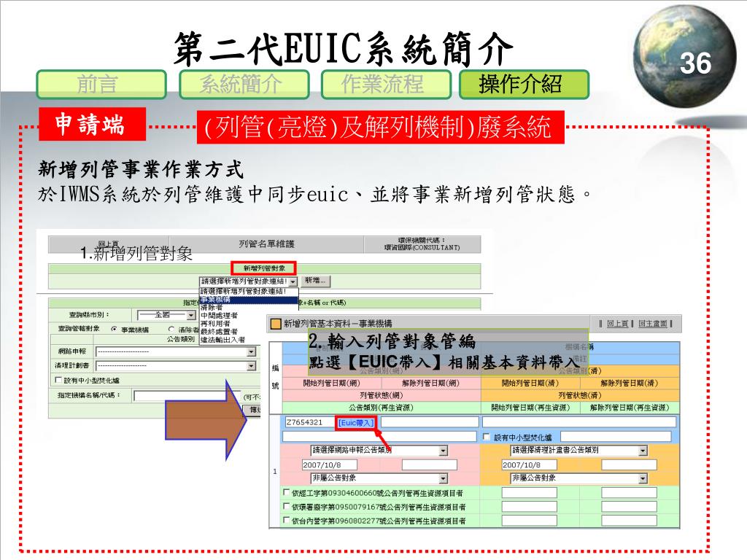Image resolution: width=747 pixels, height=560 pixels.
Task: Switch to the 前言 tab
Action: pyautogui.click(x=101, y=85)
